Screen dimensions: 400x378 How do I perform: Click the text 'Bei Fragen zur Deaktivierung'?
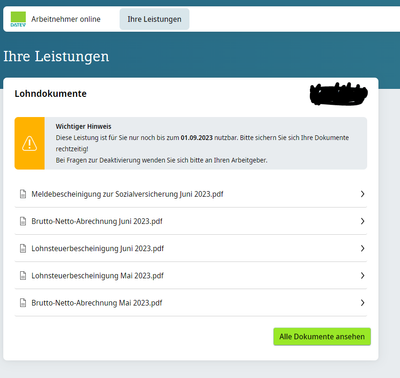[98, 160]
